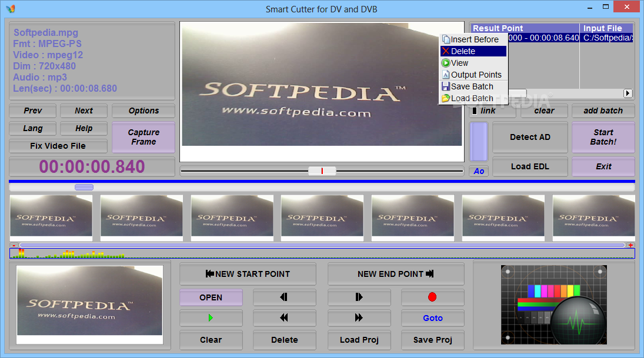Click Save Proj button
This screenshot has width=644, height=358.
pos(432,340)
